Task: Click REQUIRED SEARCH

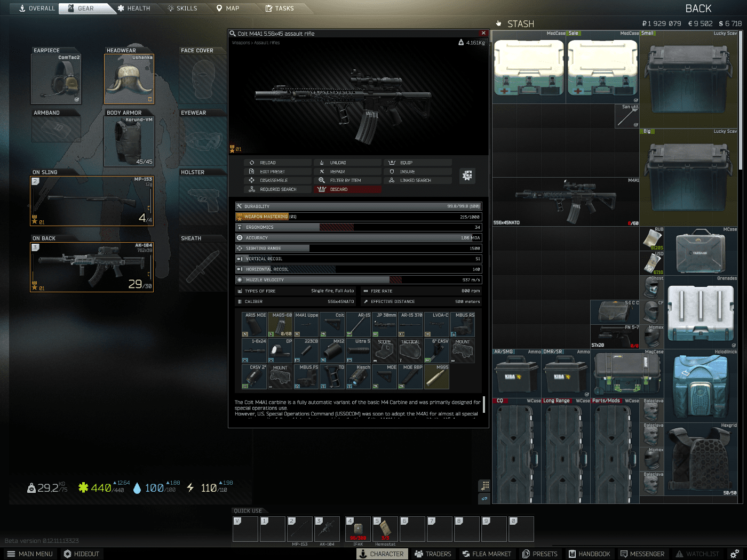Action: coord(277,189)
